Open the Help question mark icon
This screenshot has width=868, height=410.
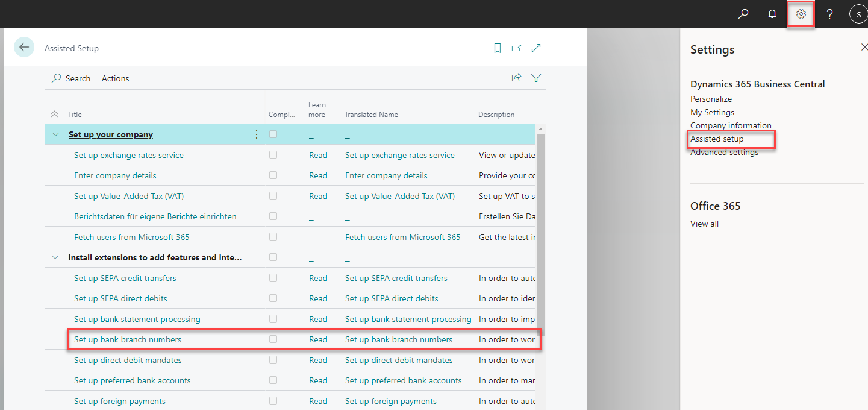829,14
